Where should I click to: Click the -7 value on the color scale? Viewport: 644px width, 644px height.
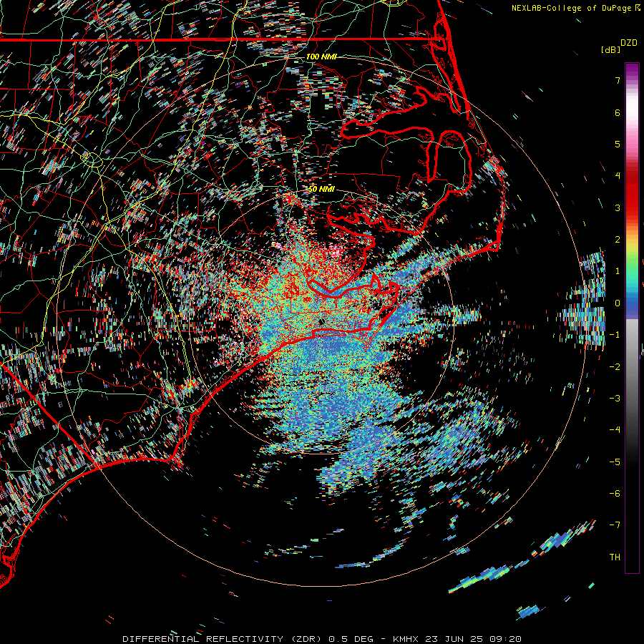[615, 525]
